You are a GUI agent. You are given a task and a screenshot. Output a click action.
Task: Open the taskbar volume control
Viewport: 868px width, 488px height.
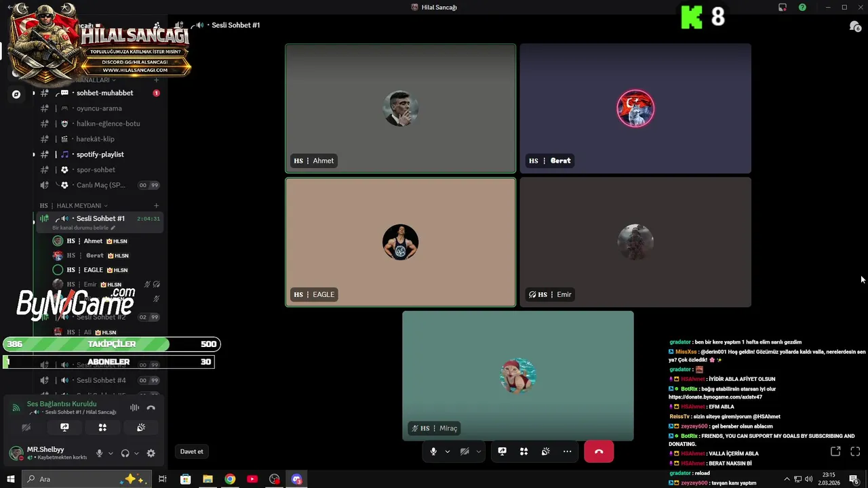point(808,479)
